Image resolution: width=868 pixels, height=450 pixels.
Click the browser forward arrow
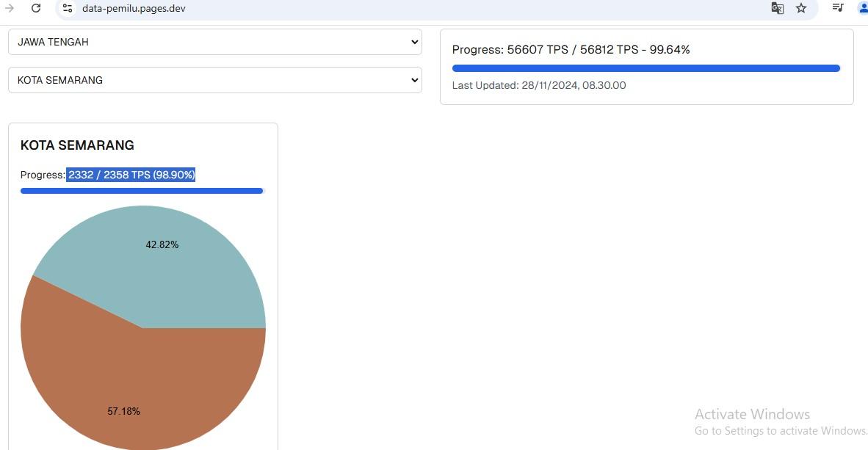[x=10, y=8]
